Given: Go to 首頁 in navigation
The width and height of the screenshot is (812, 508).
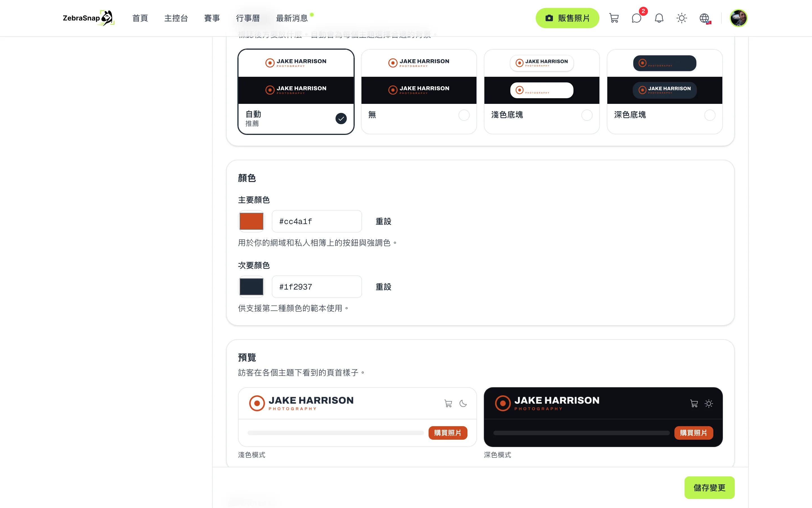Looking at the screenshot, I should 140,18.
